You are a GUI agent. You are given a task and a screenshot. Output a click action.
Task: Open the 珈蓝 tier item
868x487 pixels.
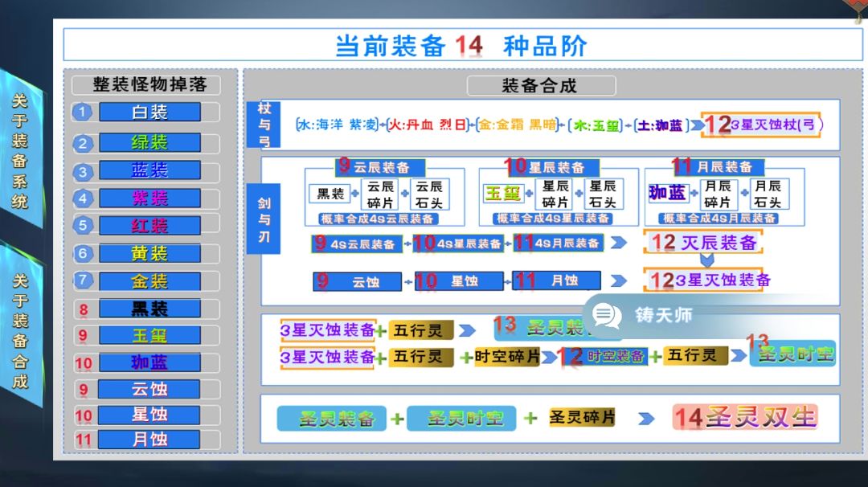(x=149, y=362)
